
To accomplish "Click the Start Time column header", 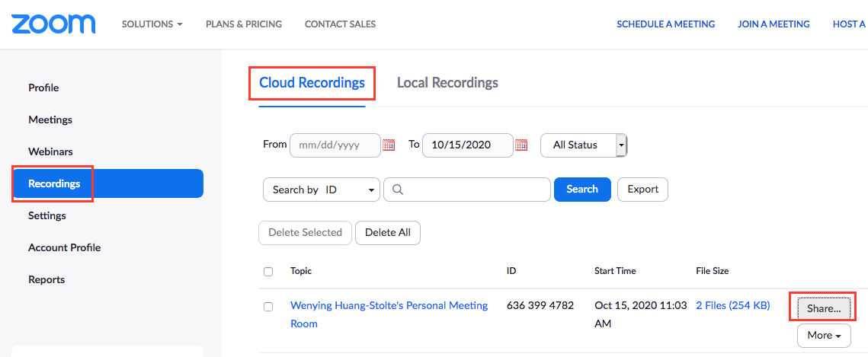I will pyautogui.click(x=615, y=271).
